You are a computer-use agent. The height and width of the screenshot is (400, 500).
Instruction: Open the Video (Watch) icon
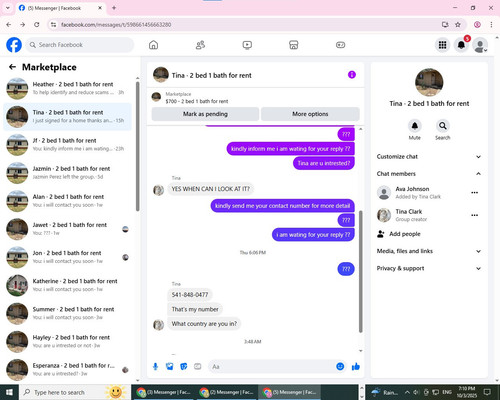[x=247, y=45]
